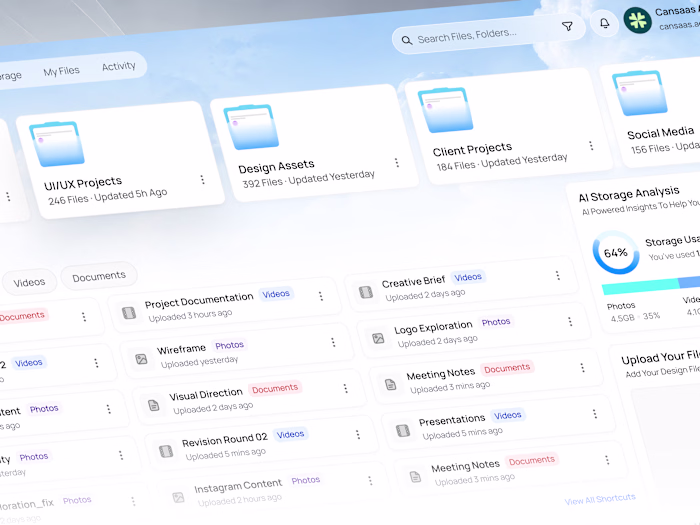Click the Cansaas profile avatar
Image resolution: width=700 pixels, height=525 pixels.
(x=637, y=20)
